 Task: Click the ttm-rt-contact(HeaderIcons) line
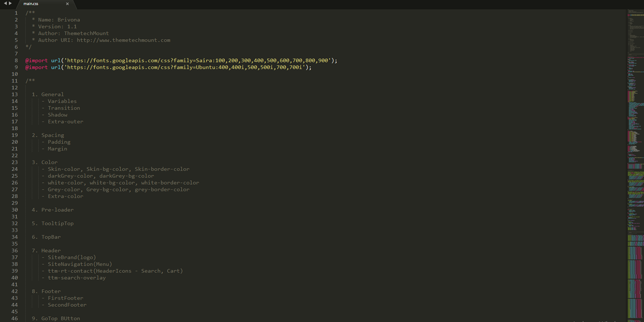tap(112, 271)
